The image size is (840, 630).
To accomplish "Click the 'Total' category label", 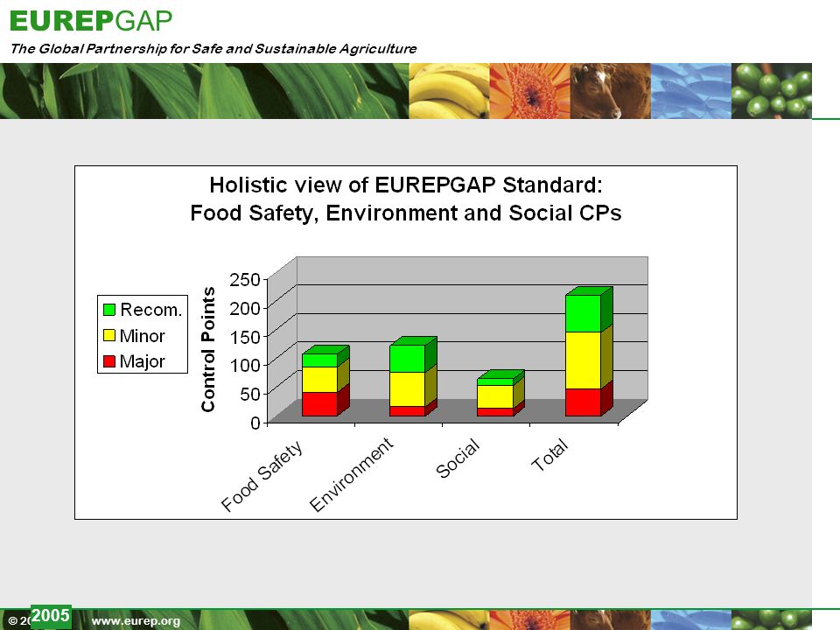I will coord(549,455).
